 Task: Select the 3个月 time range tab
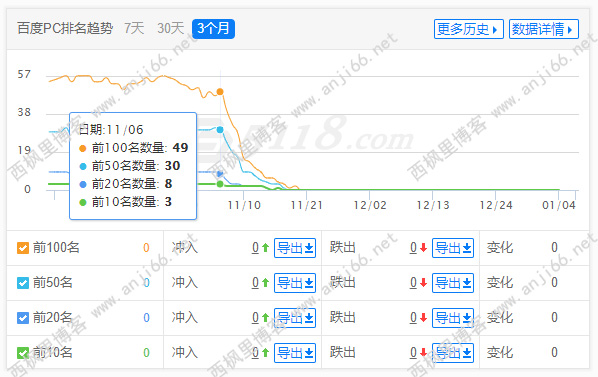click(213, 29)
